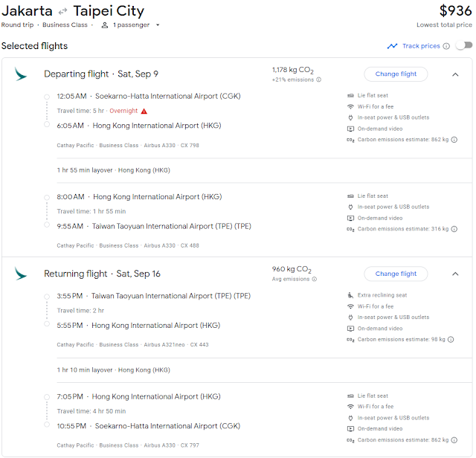Open the Business Class dropdown
Viewport: 476px width, 458px height.
coord(69,25)
